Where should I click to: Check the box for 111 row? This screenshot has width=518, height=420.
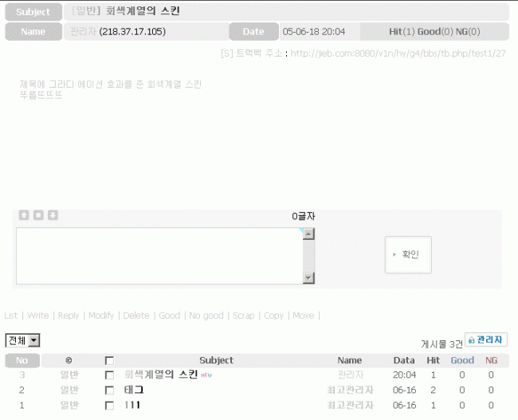[109, 406]
